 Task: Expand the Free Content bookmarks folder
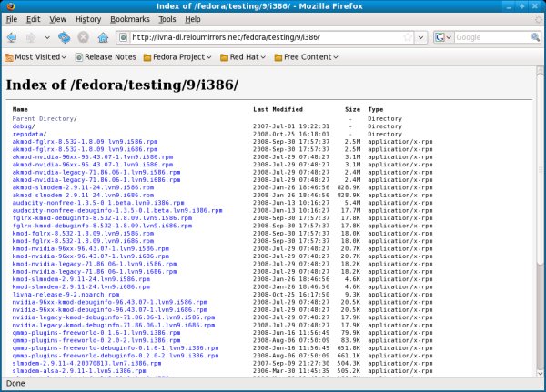coord(306,57)
